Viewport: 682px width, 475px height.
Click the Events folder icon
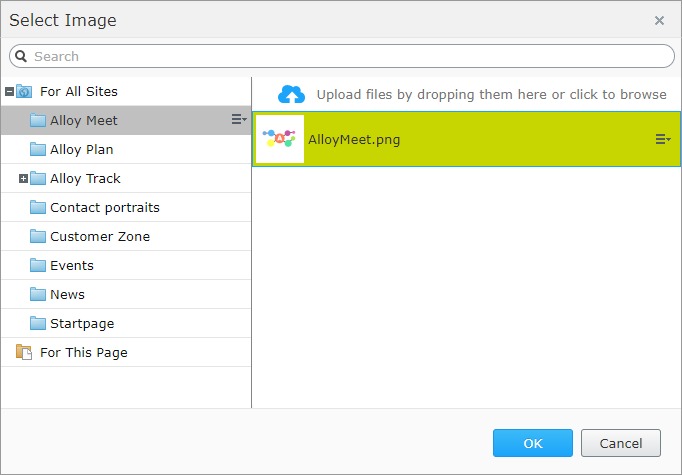point(38,266)
